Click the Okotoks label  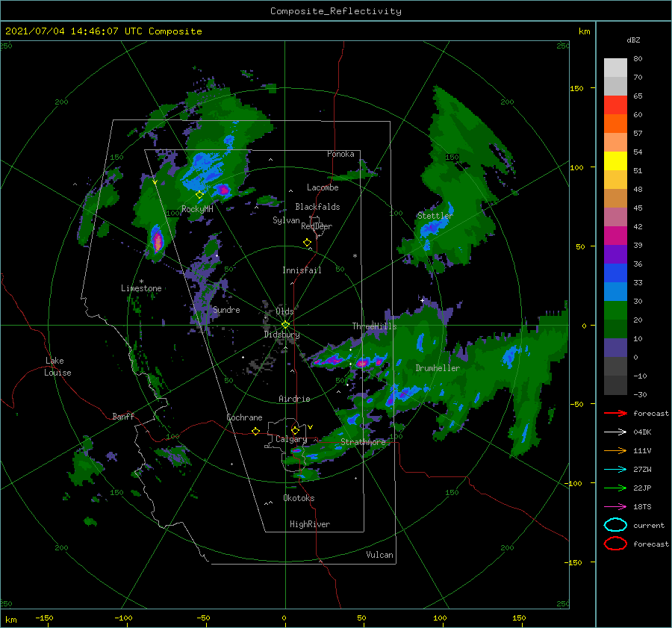click(299, 498)
